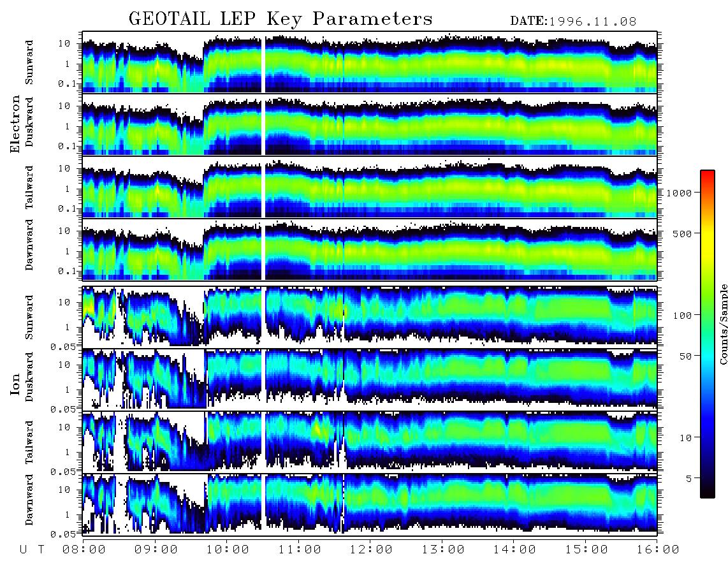Screen dimensions: 728x561
Task: Click inside the Electron Tailward spectrogram panel
Action: coord(370,187)
